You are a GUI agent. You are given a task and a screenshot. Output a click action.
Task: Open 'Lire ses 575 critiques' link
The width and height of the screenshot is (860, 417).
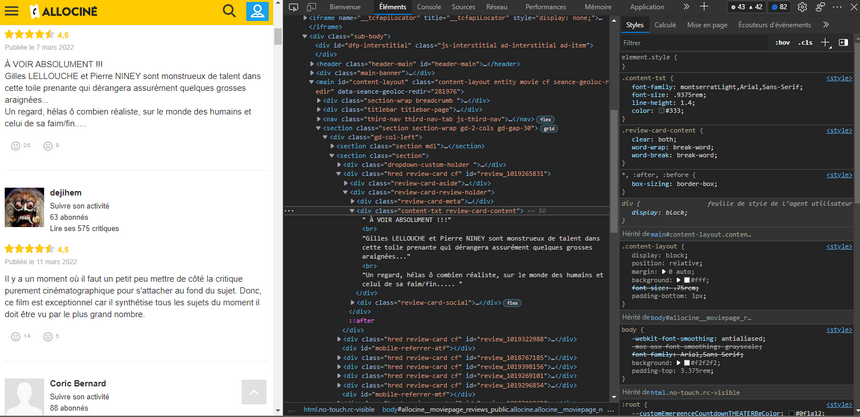(x=84, y=228)
